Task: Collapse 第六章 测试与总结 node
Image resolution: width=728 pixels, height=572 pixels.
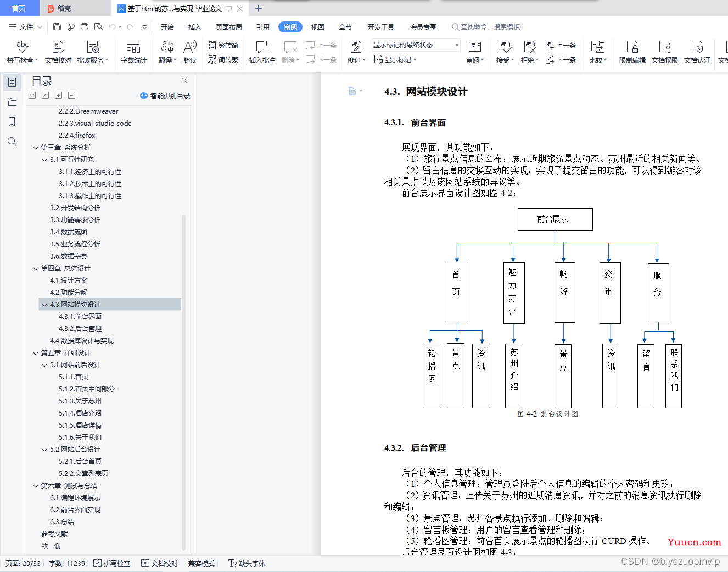Action: [36, 486]
